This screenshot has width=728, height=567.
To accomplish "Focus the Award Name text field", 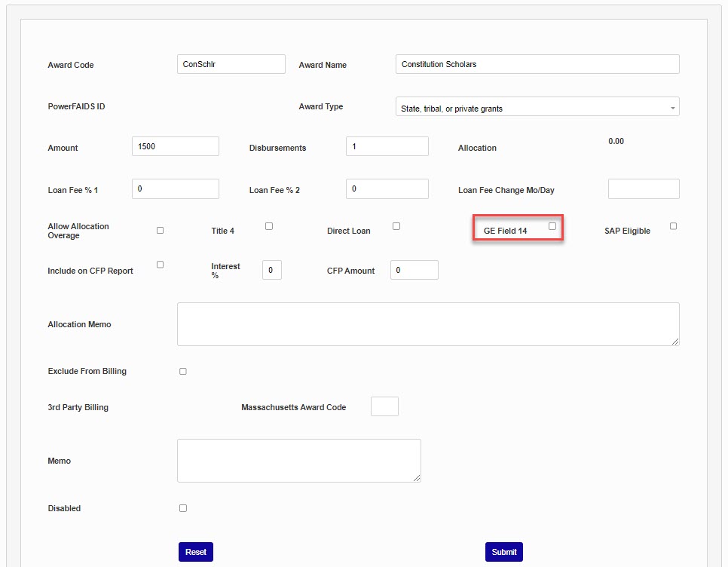I will coord(537,64).
